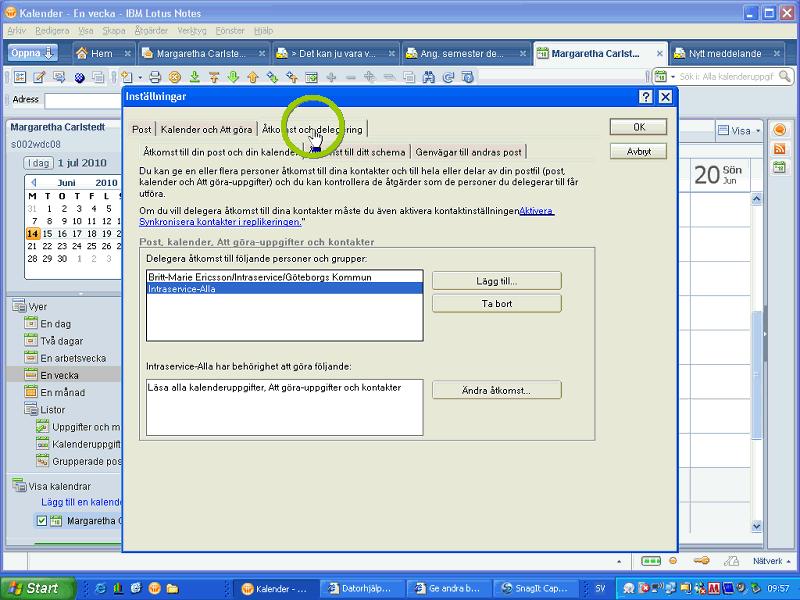The image size is (800, 600).
Task: Click the status bar up-arrow expander
Action: (x=619, y=561)
